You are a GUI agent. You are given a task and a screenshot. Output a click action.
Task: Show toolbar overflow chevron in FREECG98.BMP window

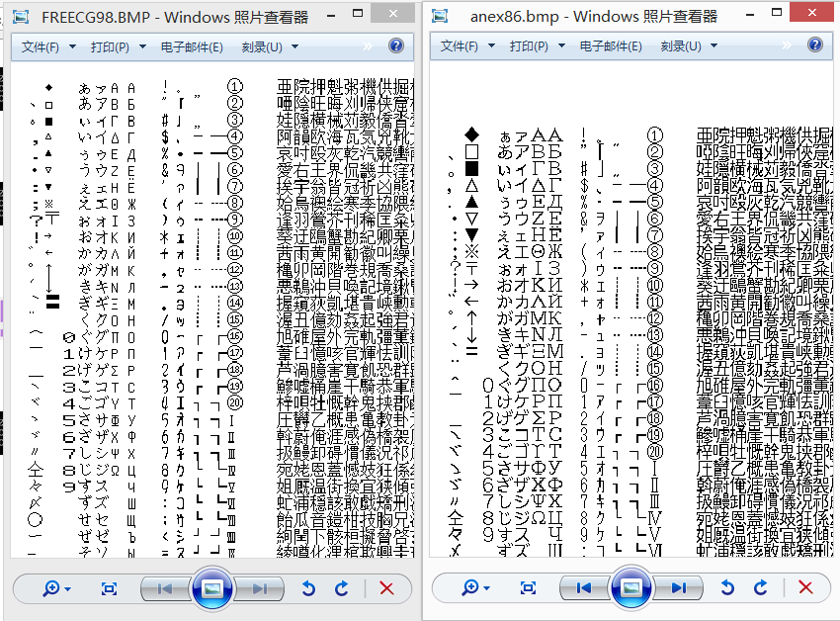pos(368,46)
